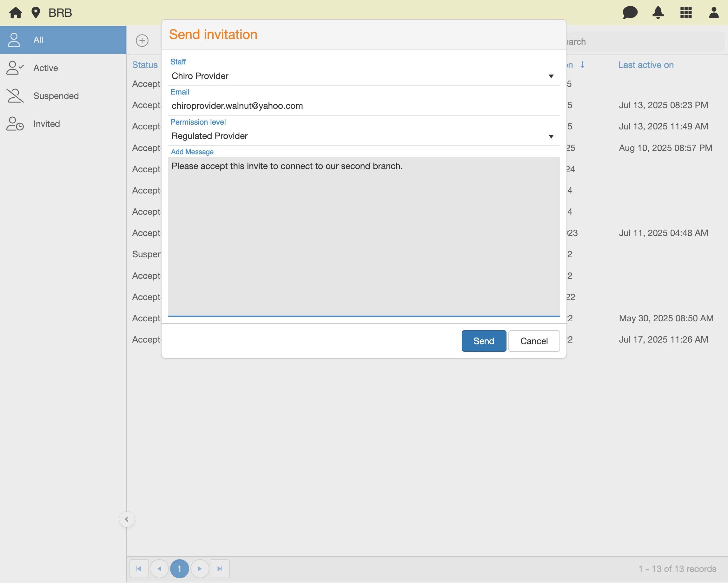
Task: Go to the last page
Action: tap(220, 569)
